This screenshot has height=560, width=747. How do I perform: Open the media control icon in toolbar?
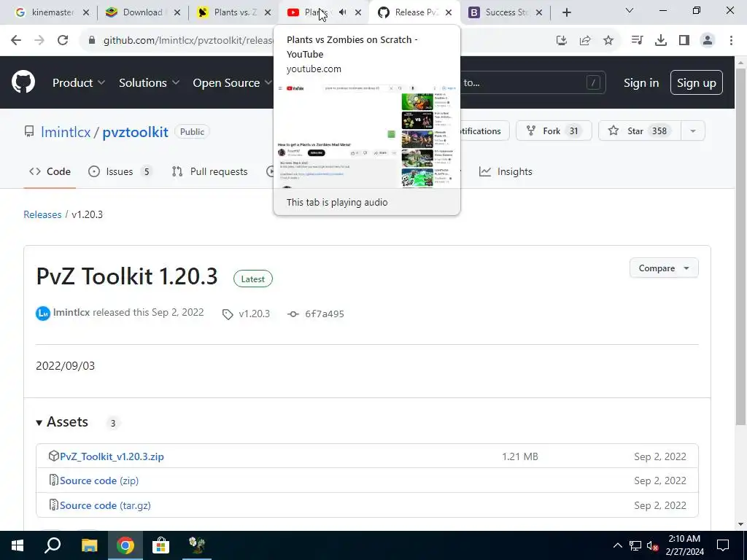(x=637, y=41)
